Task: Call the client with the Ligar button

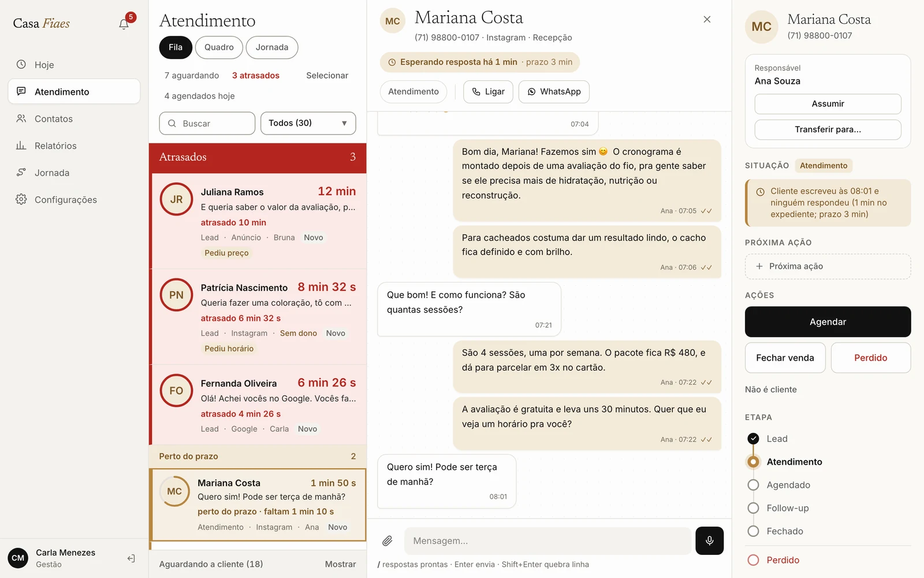Action: click(488, 92)
